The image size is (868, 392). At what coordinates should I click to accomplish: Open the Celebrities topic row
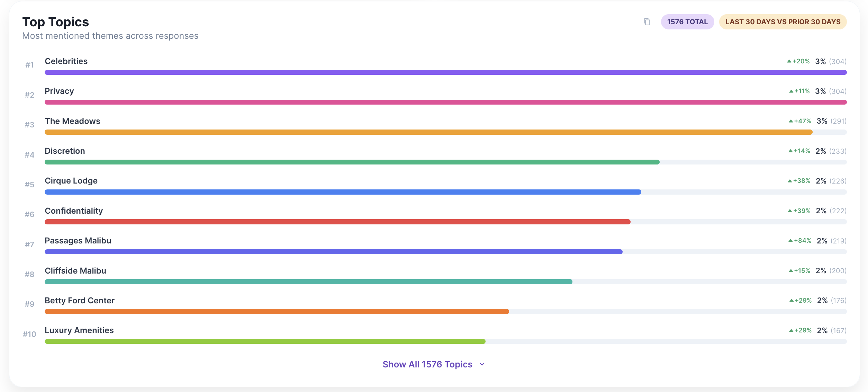(66, 61)
